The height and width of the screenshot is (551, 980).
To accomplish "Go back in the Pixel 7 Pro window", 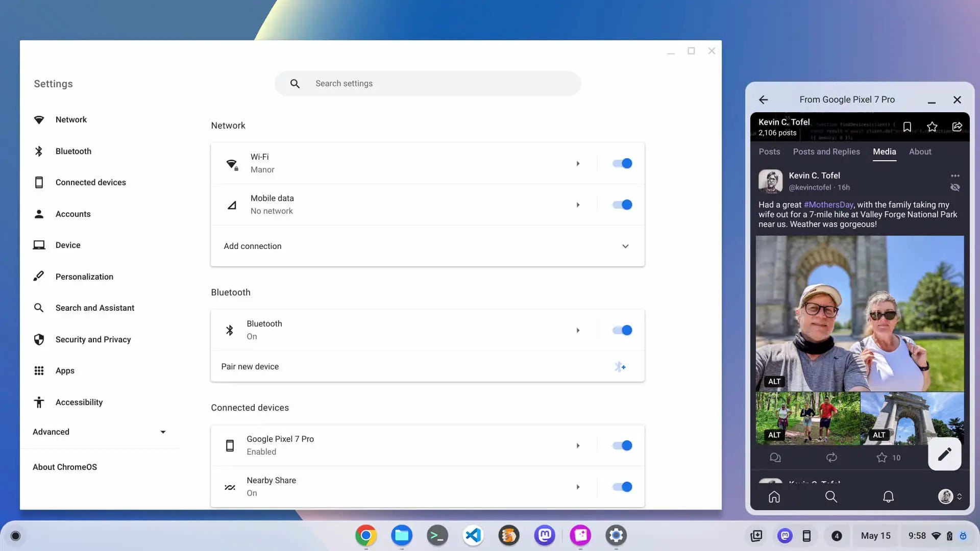I will click(x=764, y=99).
